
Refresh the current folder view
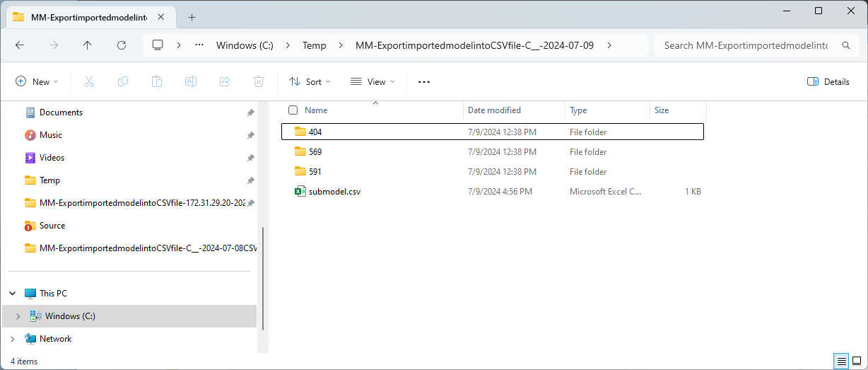[121, 45]
